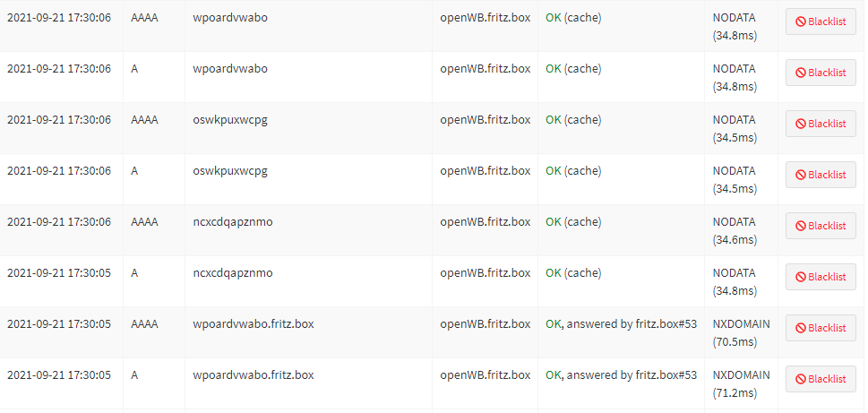
Task: Blacklist the A query for wpoardvwabo.fritz.box
Action: (821, 380)
